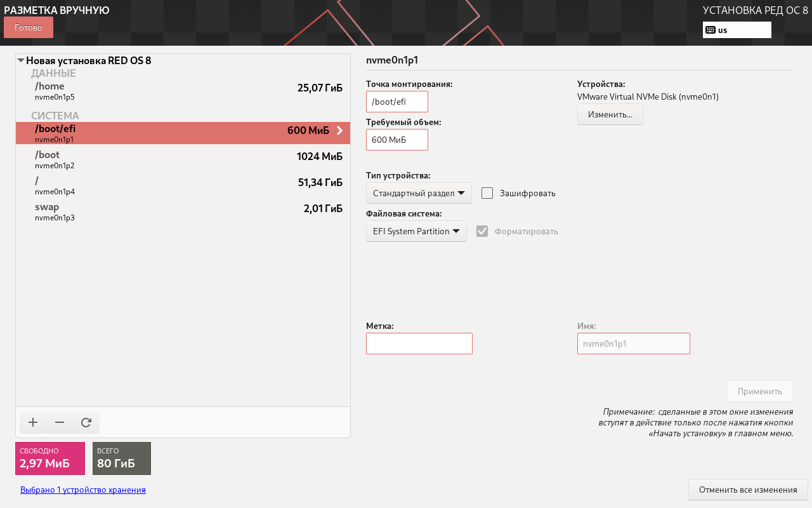812x508 pixels.
Task: Click the 'СИСТЕМА' section heading
Action: click(55, 116)
